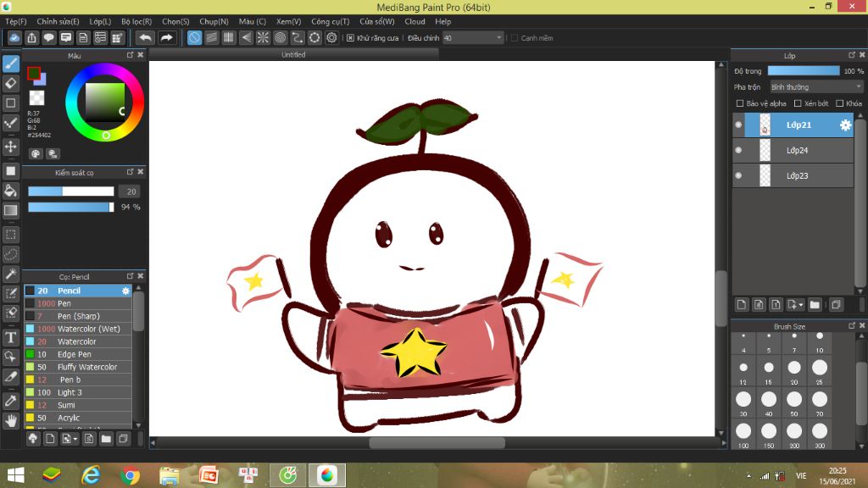Screen dimensions: 868x488
Task: Open the Lớp(L) menu
Action: click(x=100, y=21)
